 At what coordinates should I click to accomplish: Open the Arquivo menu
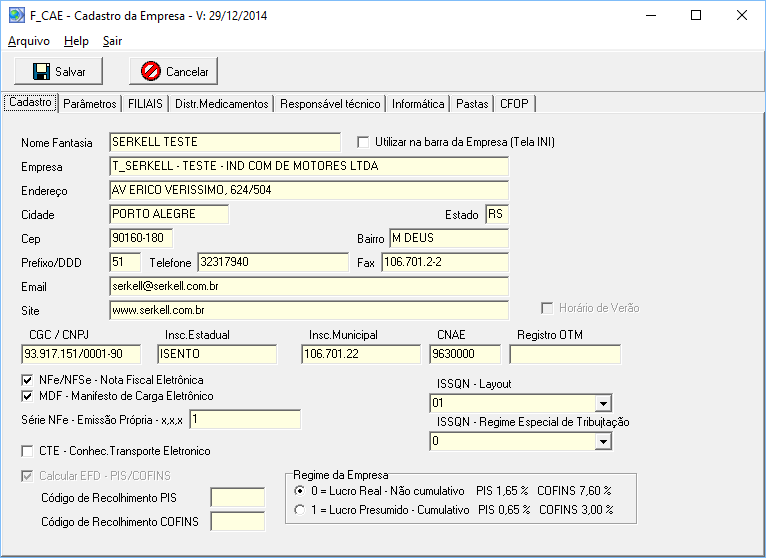pyautogui.click(x=29, y=41)
